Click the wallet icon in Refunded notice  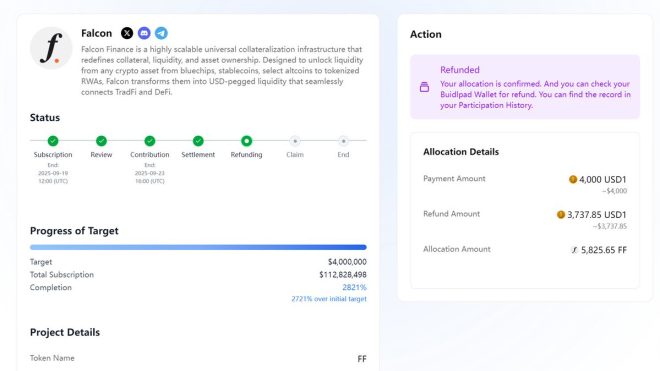click(424, 87)
